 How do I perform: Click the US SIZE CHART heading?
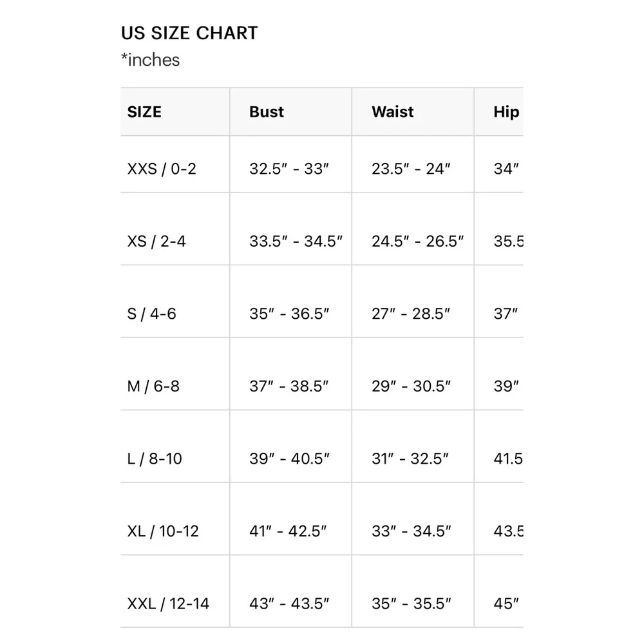click(189, 33)
